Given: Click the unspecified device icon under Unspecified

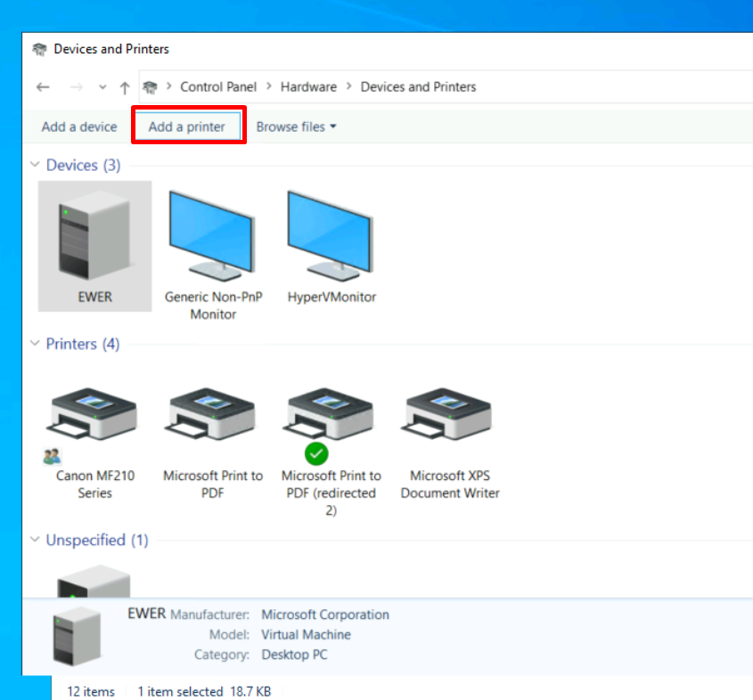Looking at the screenshot, I should (x=94, y=581).
